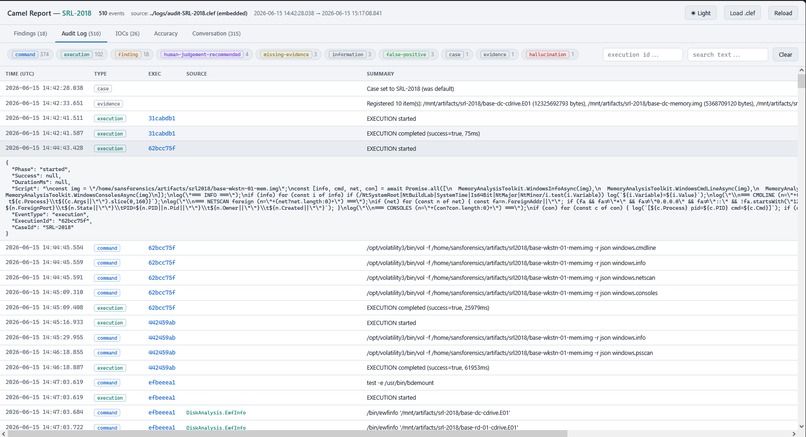Viewport: 806px width, 437px height.
Task: Expand the windows.consoles command row
Action: pos(399,293)
